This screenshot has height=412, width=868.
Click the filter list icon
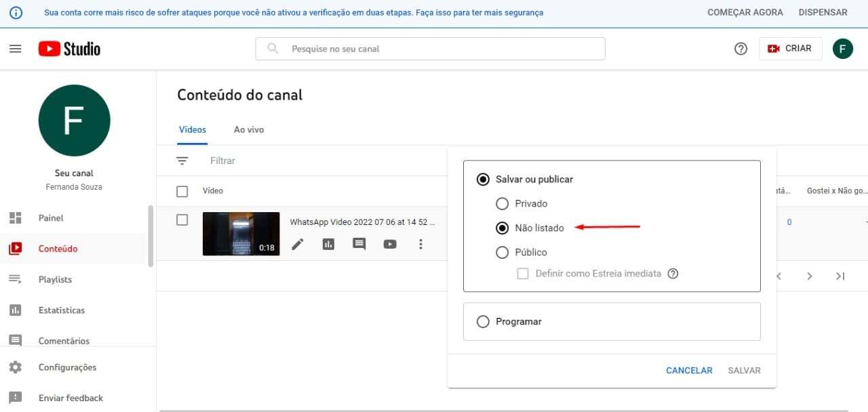182,161
